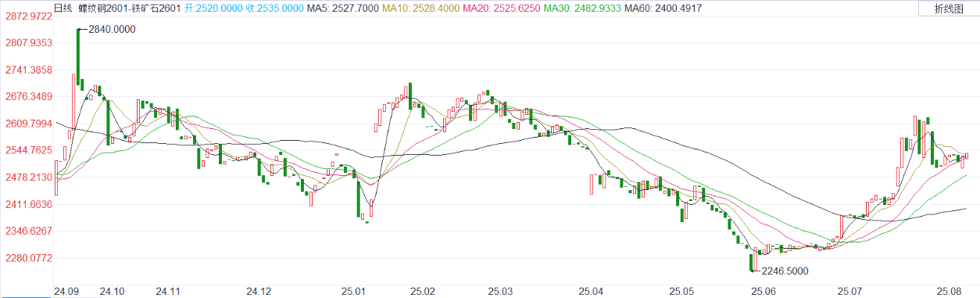Screen dimensions: 980x298
Task: Click the 25.01 date axis label
Action: click(x=354, y=291)
